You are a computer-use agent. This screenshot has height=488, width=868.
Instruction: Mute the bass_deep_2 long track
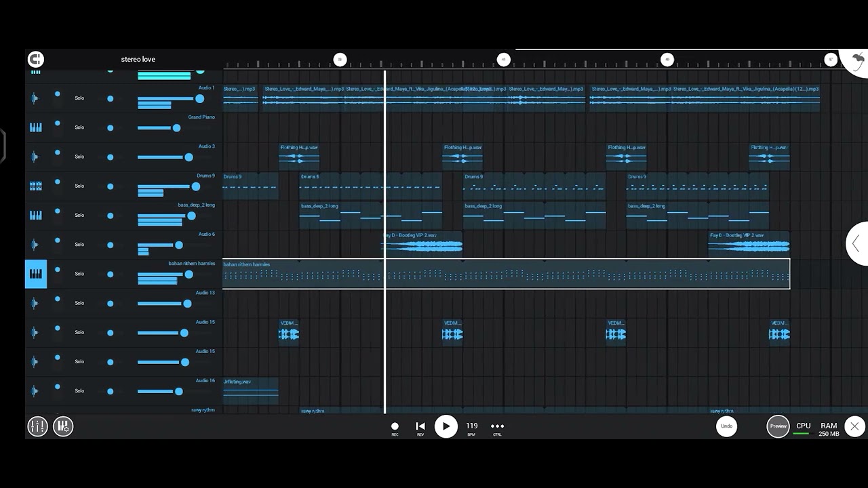(x=58, y=211)
